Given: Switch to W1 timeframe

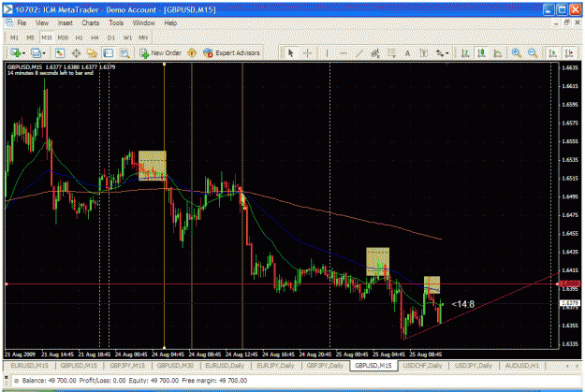Looking at the screenshot, I should [127, 37].
